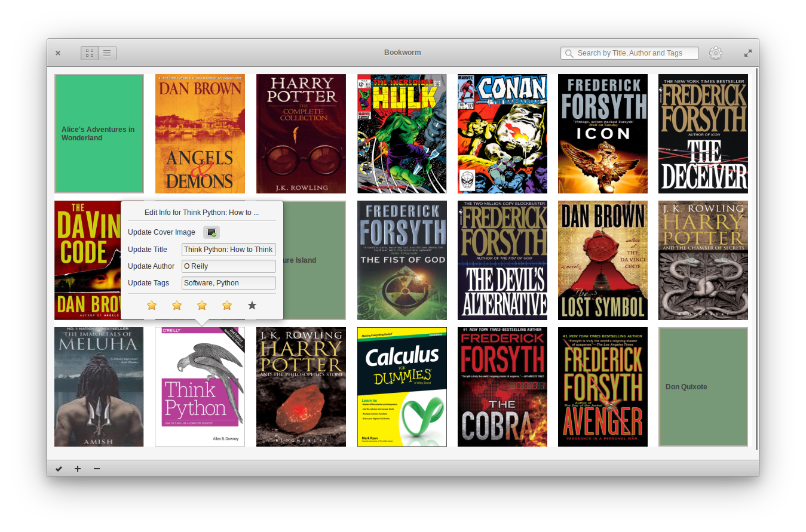Give Think Python a five-star rating
Viewport: 806px width, 532px height.
coord(252,305)
